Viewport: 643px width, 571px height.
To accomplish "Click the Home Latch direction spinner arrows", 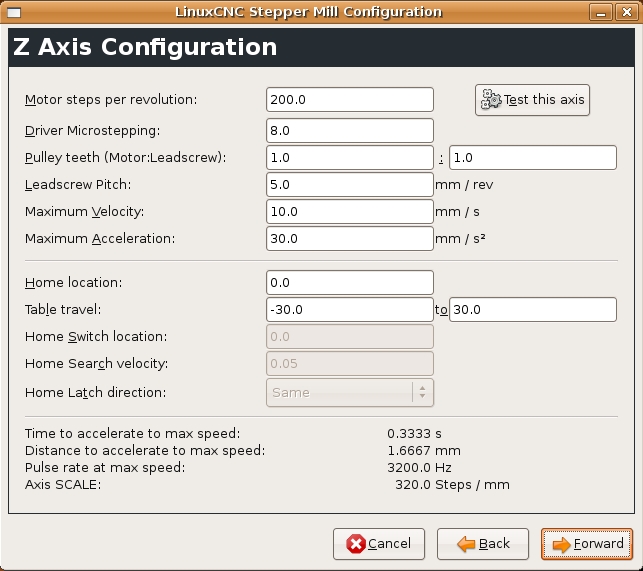I will (422, 393).
